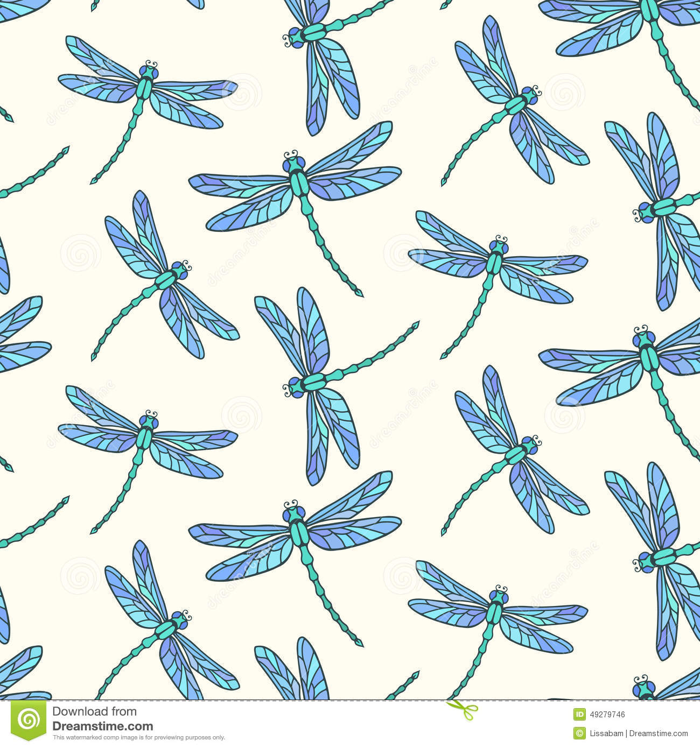This screenshot has width=700, height=748.
Task: Open the bold Dreamstime.com footer link
Action: pyautogui.click(x=102, y=726)
